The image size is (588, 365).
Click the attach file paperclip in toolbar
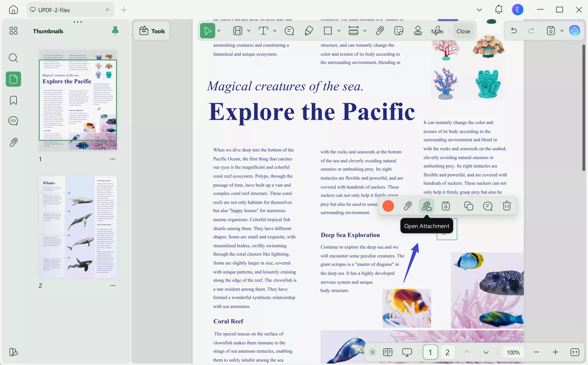click(380, 31)
